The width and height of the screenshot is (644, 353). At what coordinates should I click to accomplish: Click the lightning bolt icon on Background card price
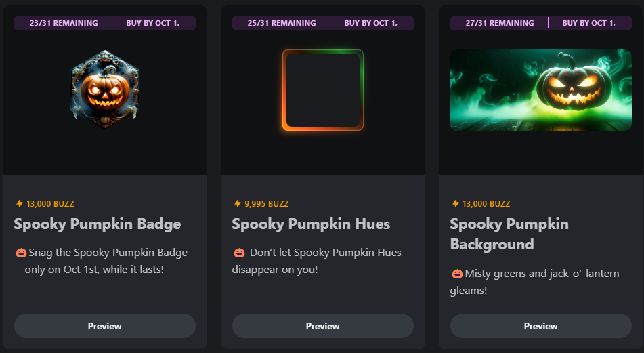coord(456,203)
